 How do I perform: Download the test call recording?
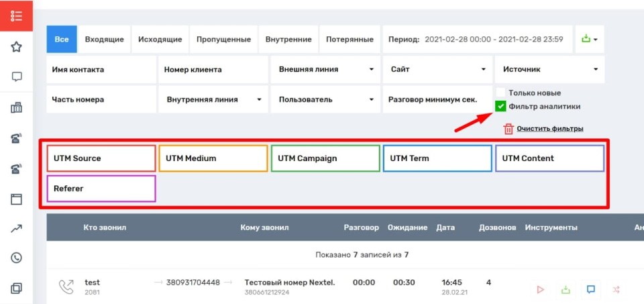pyautogui.click(x=566, y=289)
